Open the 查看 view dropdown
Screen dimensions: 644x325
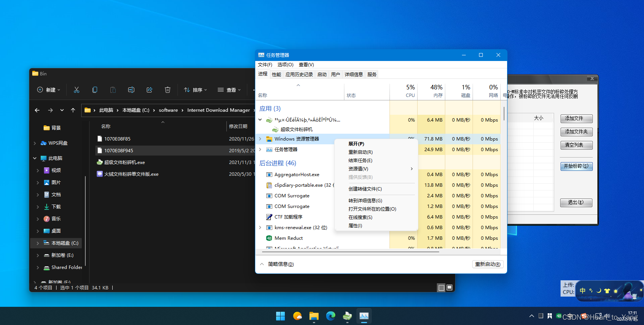coord(229,90)
